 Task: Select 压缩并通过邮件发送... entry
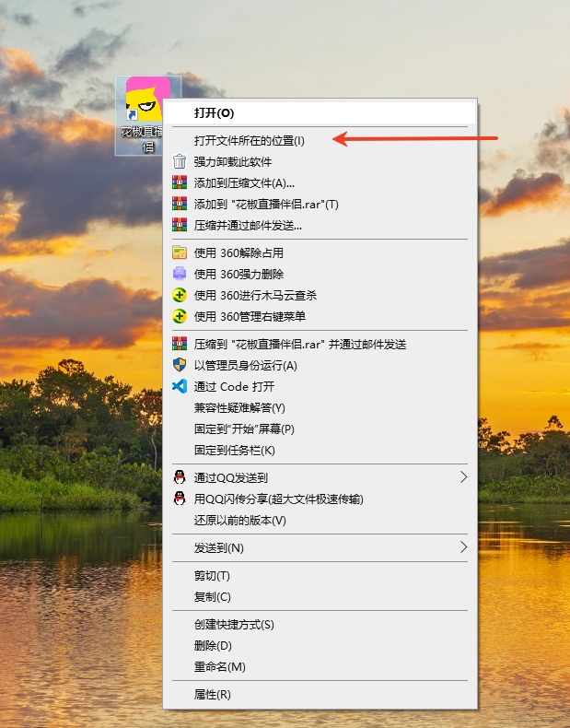point(320,226)
